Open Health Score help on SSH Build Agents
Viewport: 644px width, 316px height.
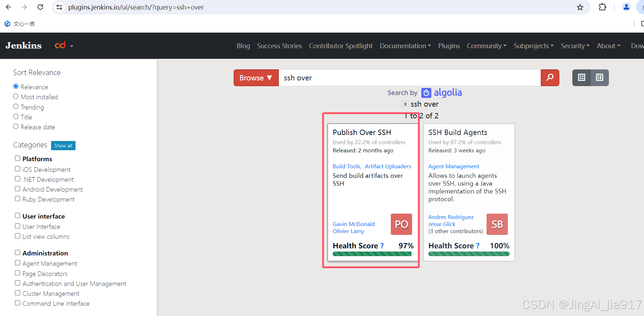coord(478,246)
